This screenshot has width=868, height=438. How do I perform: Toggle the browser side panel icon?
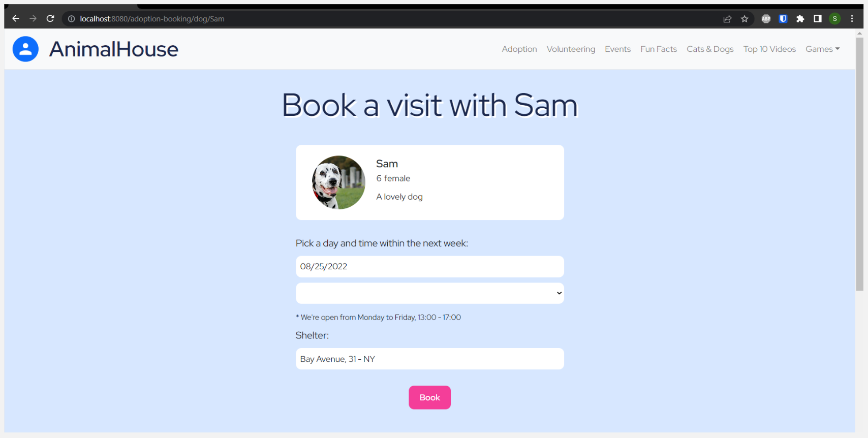click(818, 19)
